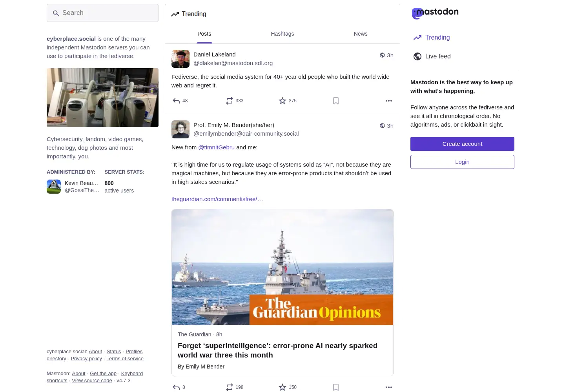Viewport: 565px width, 392px height.
Task: Open theguardian.com commentisfree link
Action: pos(217,199)
